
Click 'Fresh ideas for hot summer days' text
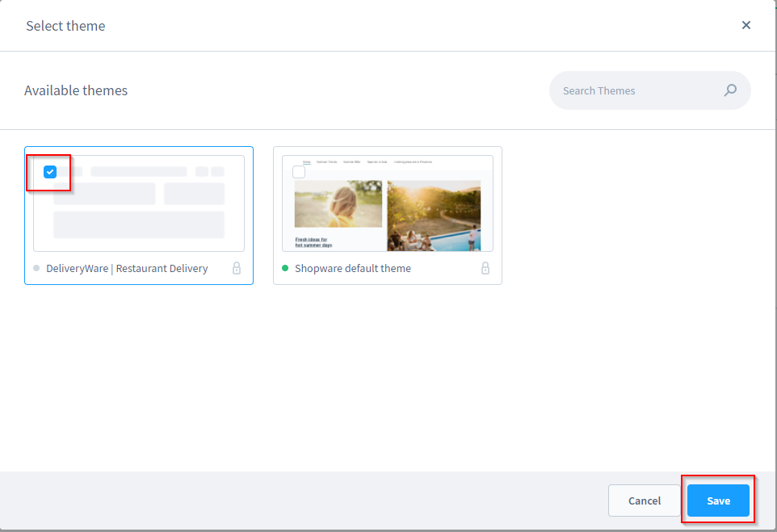[x=313, y=241]
